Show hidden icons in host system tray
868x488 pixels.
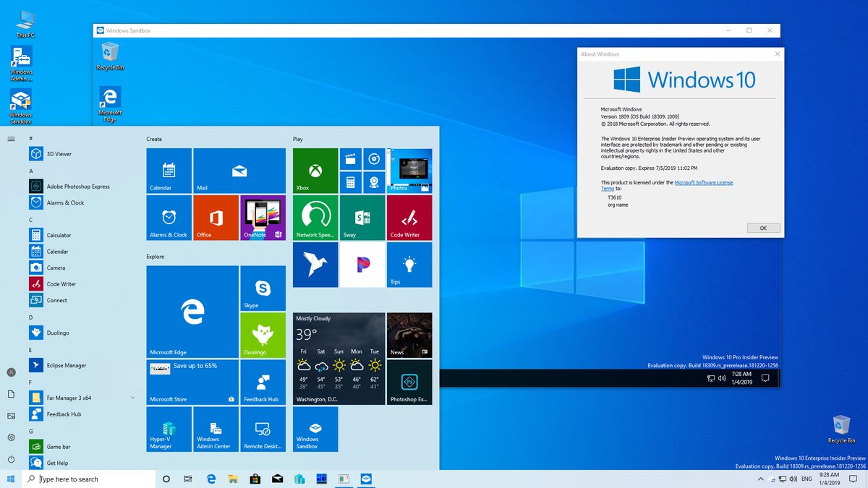tap(760, 479)
